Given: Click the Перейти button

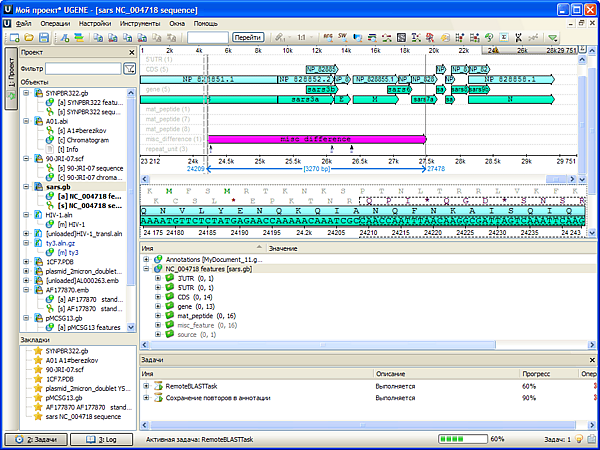Looking at the screenshot, I should tap(249, 37).
